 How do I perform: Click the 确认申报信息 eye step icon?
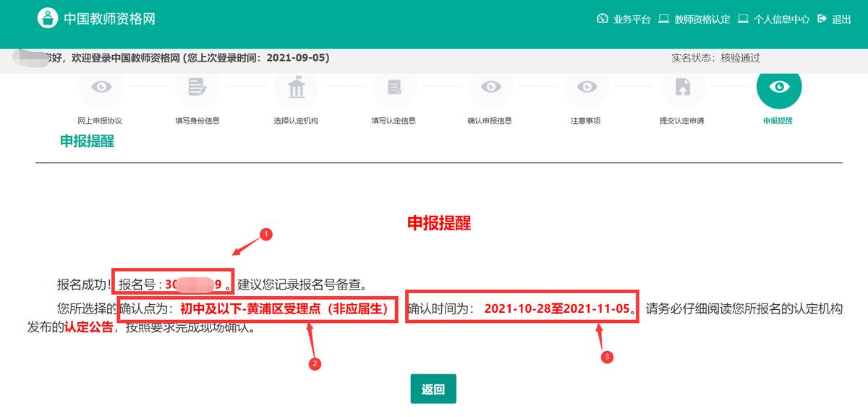click(491, 87)
